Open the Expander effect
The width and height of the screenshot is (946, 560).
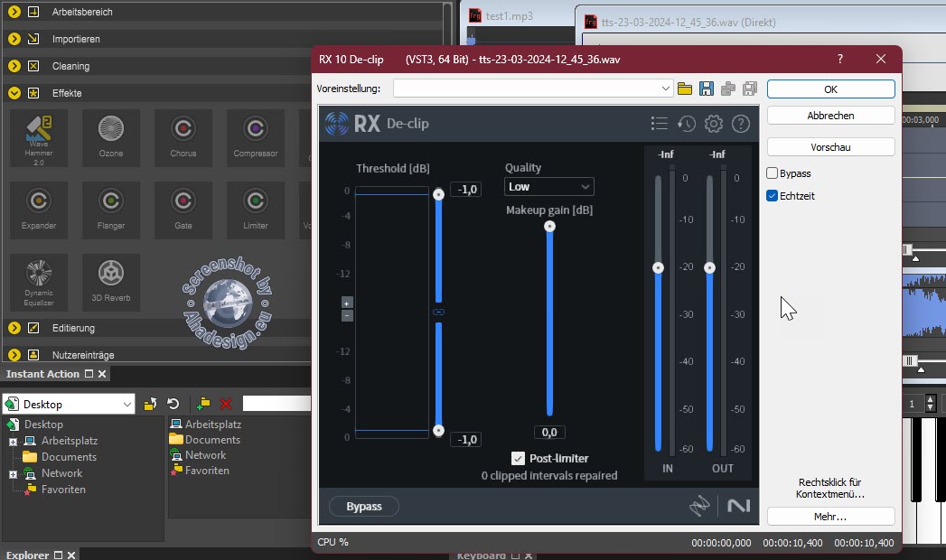(39, 210)
